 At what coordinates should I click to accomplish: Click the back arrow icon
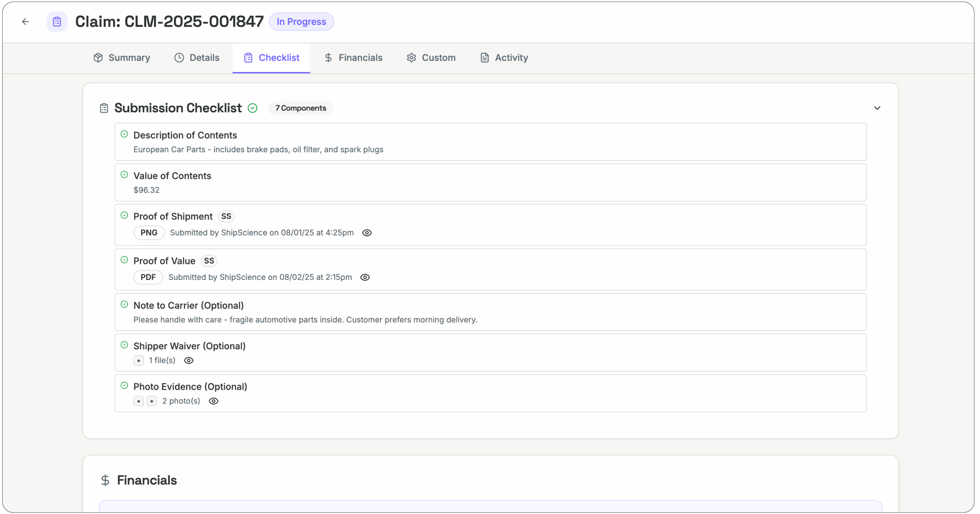pyautogui.click(x=25, y=22)
